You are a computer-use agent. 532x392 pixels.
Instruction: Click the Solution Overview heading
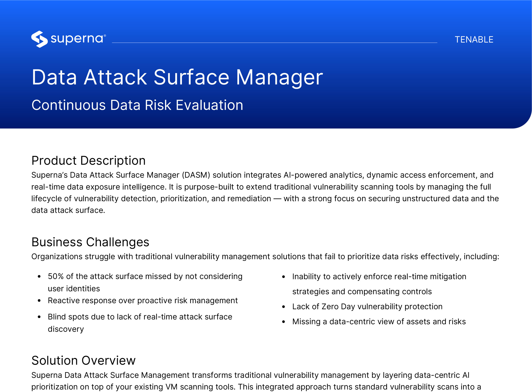click(83, 361)
